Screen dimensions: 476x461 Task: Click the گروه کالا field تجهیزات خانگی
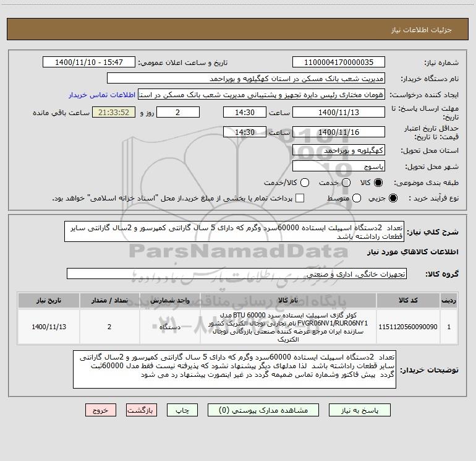237,274
